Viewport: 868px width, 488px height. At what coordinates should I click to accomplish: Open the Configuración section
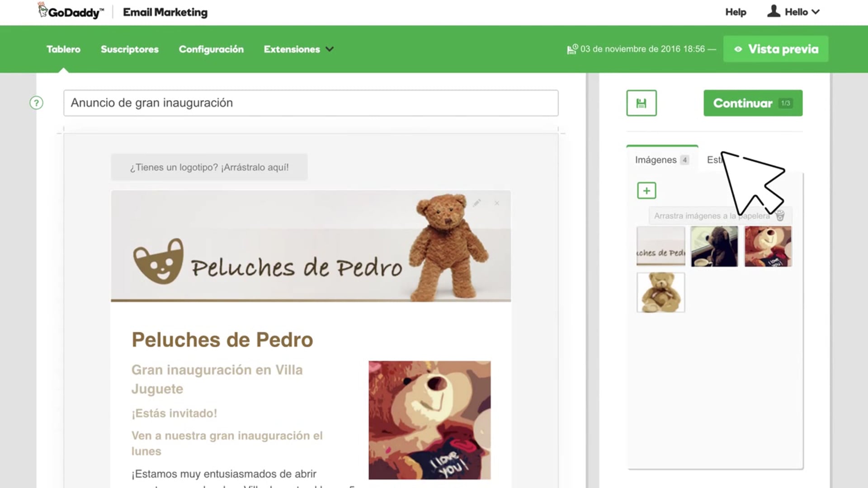(211, 49)
